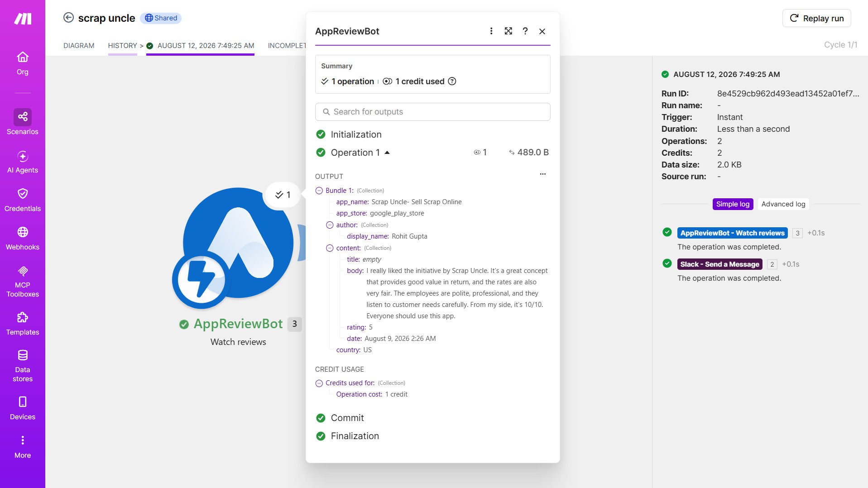Open Devices section
Image resolution: width=868 pixels, height=488 pixels.
coord(23,408)
